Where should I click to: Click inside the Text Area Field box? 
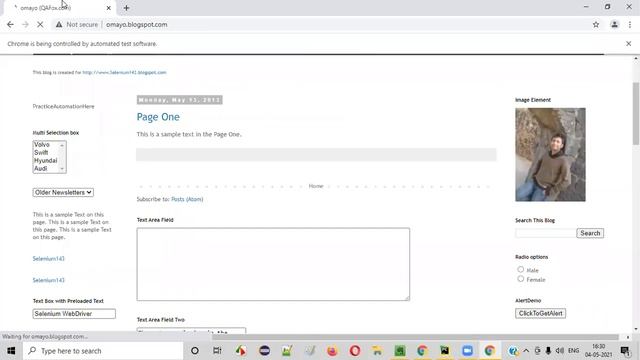(273, 264)
